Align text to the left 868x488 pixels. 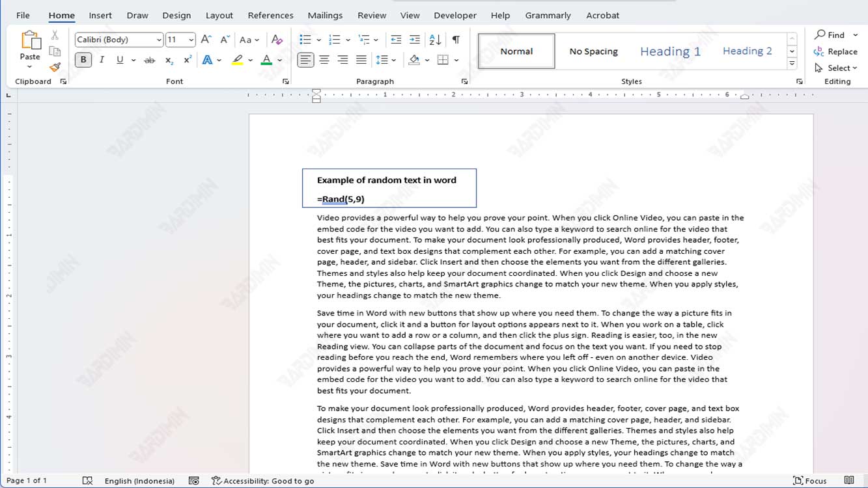[x=305, y=60]
